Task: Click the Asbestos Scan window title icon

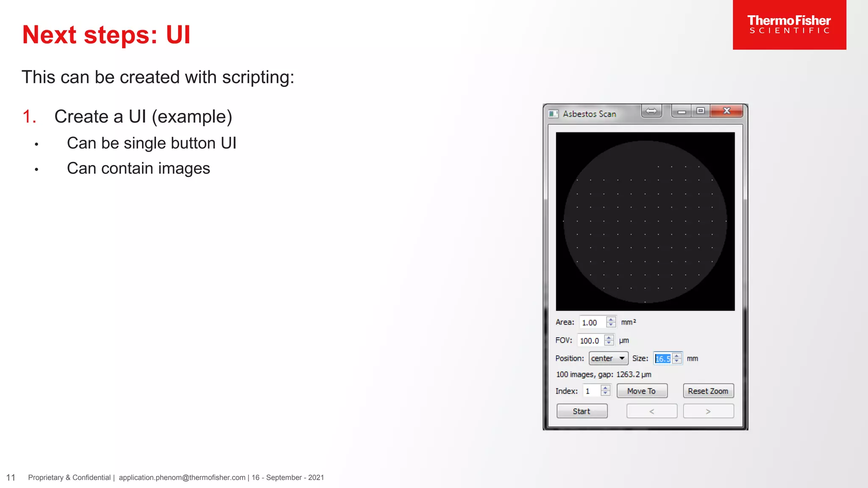Action: (x=553, y=114)
